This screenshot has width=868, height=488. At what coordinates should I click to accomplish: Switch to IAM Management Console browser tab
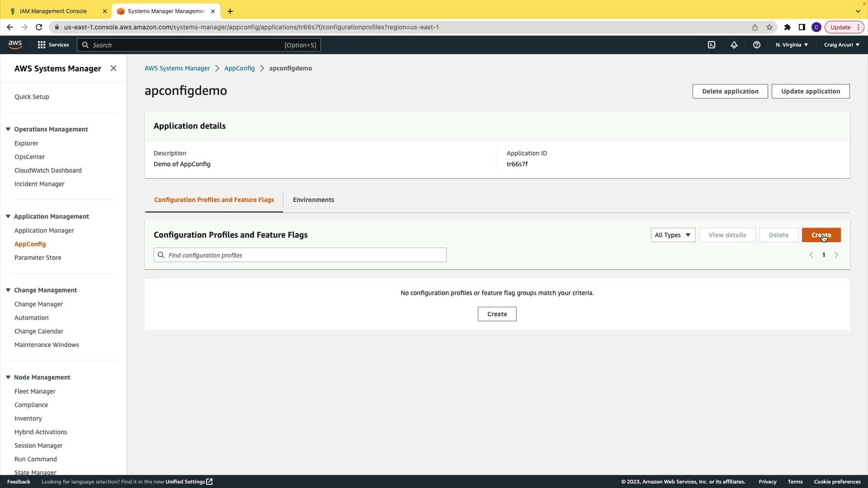tap(53, 11)
